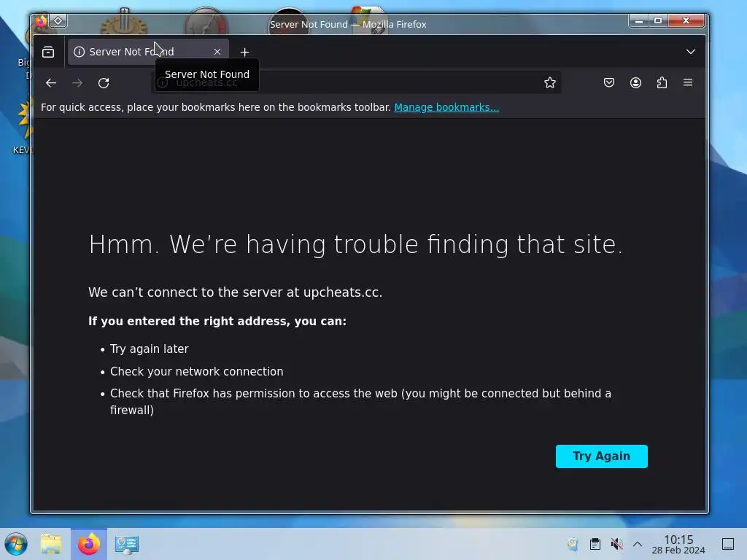
Task: Open the tray icon left of clipboard
Action: pos(573,544)
